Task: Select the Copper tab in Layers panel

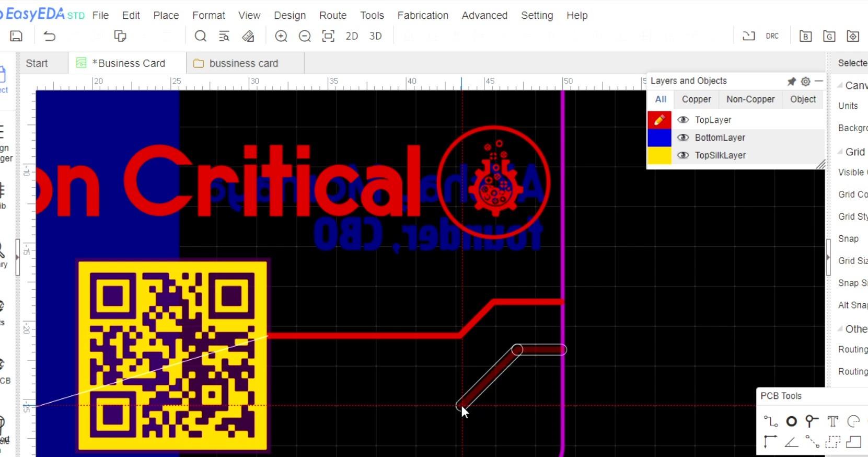Action: pos(696,99)
